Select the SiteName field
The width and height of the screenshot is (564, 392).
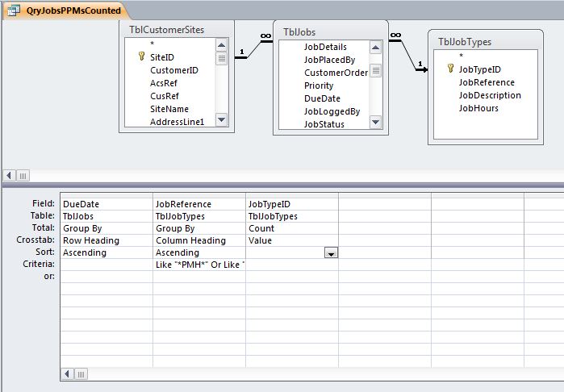tap(169, 109)
